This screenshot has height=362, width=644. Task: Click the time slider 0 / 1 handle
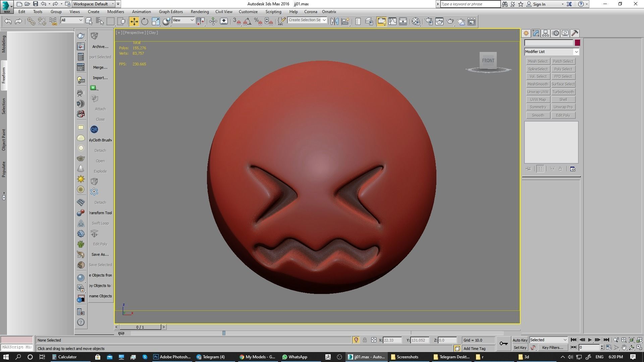click(140, 327)
